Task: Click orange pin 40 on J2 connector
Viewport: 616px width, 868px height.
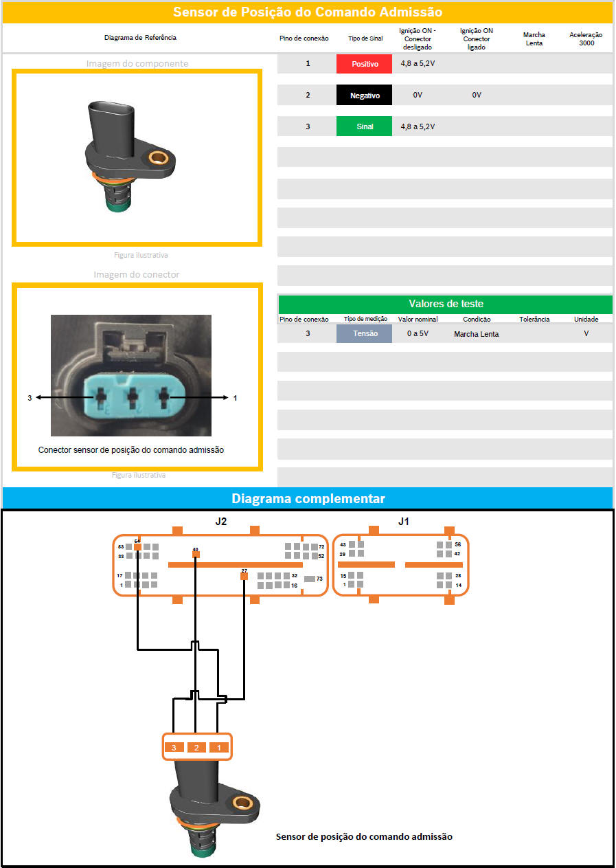Action: click(196, 555)
